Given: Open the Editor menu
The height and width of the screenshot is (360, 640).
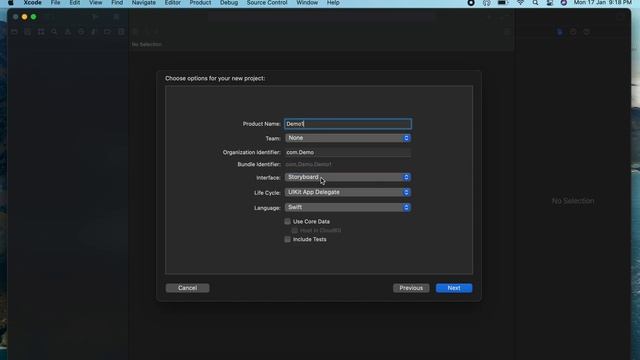Looking at the screenshot, I should coord(173,3).
